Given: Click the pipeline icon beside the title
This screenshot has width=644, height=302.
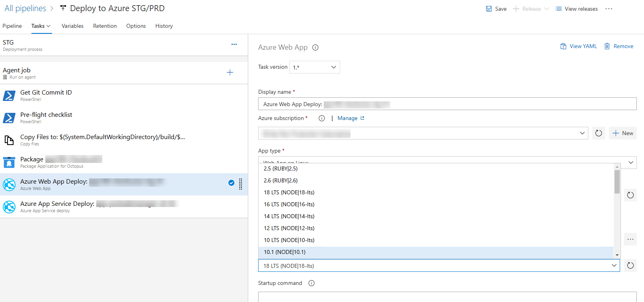Looking at the screenshot, I should click(63, 8).
